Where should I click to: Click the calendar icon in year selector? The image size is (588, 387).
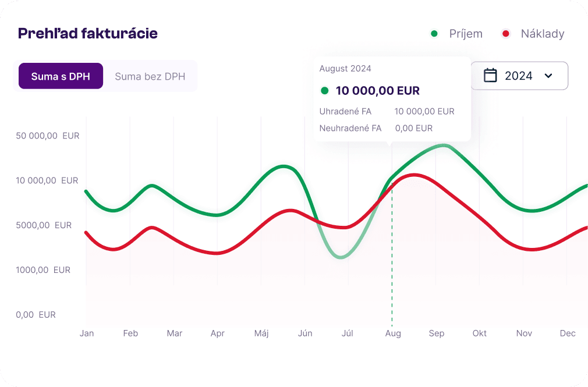(x=491, y=76)
